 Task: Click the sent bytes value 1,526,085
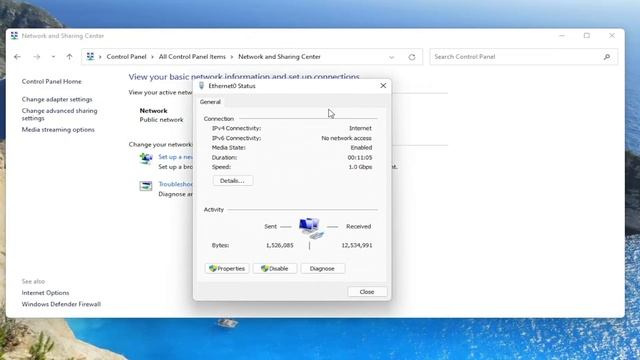(280, 245)
